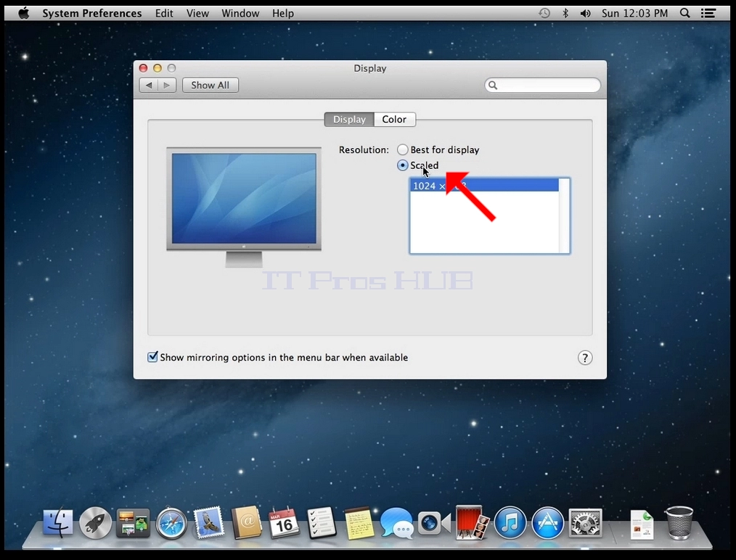Go forward with the right arrow button
The width and height of the screenshot is (736, 560).
167,85
